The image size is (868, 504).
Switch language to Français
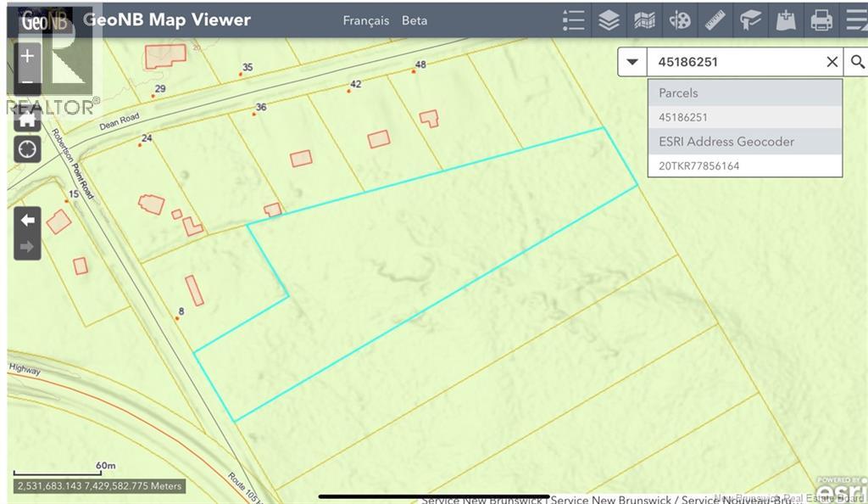365,20
